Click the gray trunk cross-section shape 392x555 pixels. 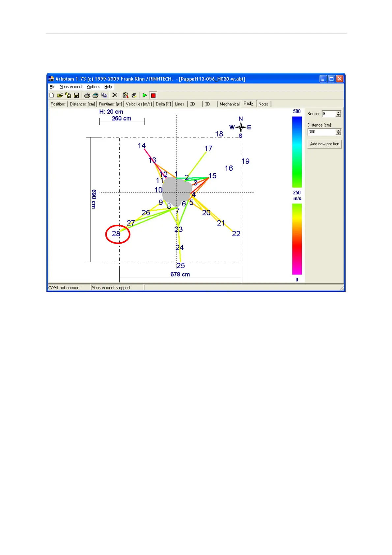click(x=177, y=192)
